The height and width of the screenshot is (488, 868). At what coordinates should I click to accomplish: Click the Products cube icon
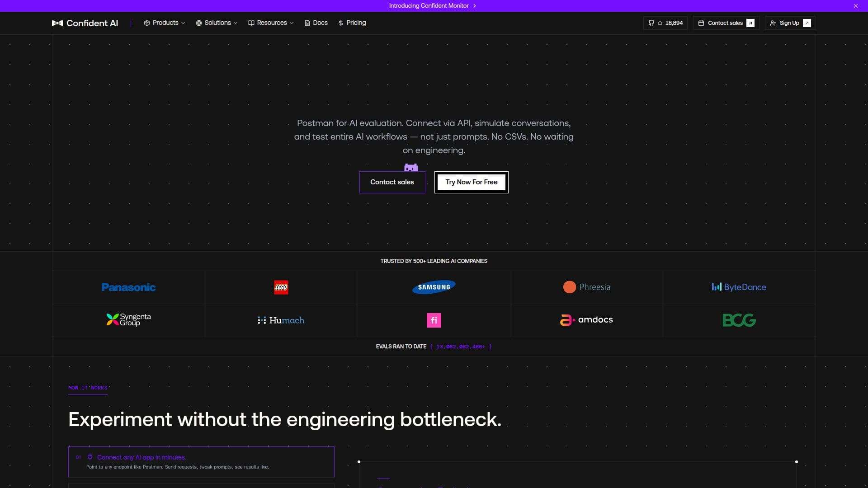(x=147, y=23)
